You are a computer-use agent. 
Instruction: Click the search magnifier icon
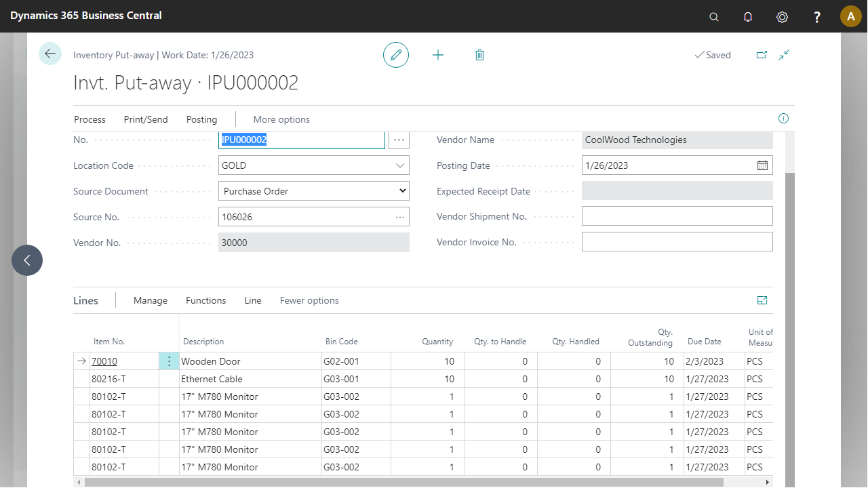(x=713, y=17)
